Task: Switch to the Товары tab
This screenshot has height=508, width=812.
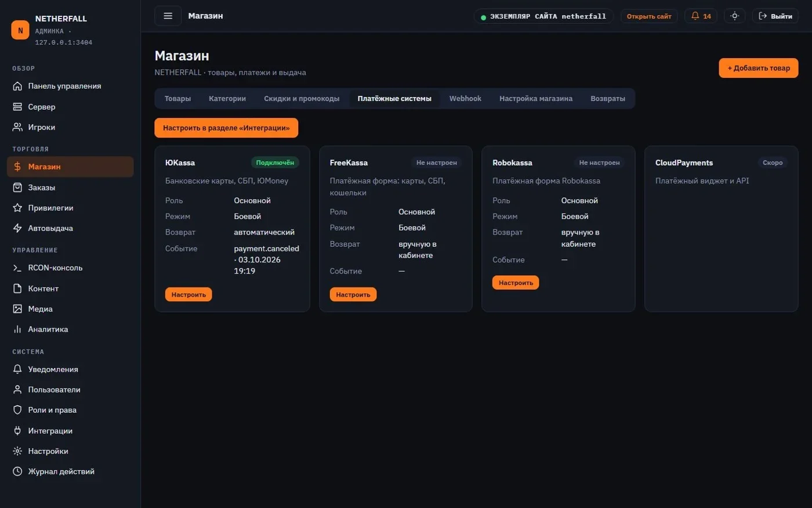Action: (x=177, y=99)
